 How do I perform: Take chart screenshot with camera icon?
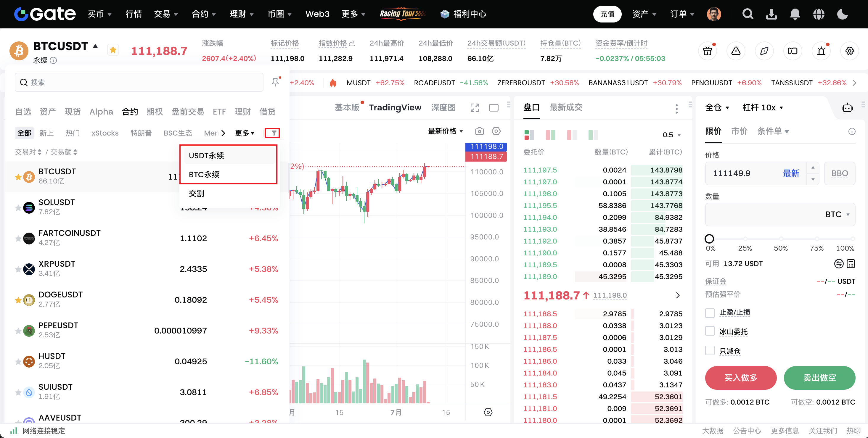479,131
